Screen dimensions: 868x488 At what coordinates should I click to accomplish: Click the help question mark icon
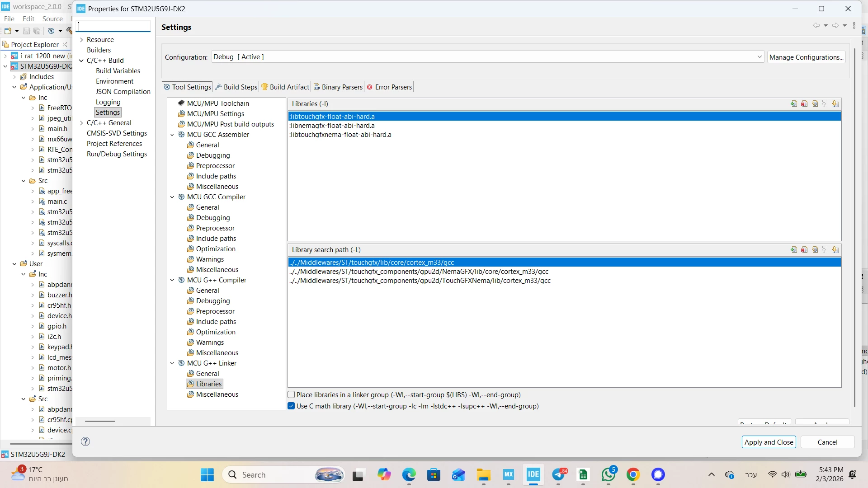[85, 441]
